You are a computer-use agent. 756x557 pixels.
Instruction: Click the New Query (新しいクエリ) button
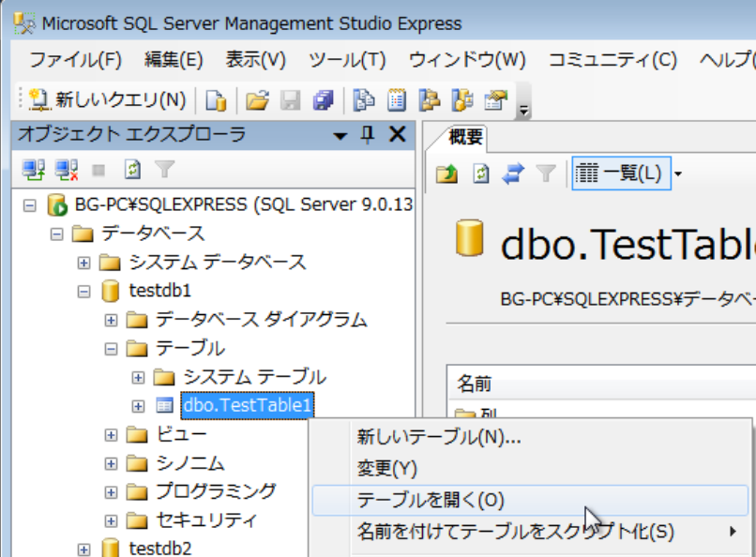107,100
